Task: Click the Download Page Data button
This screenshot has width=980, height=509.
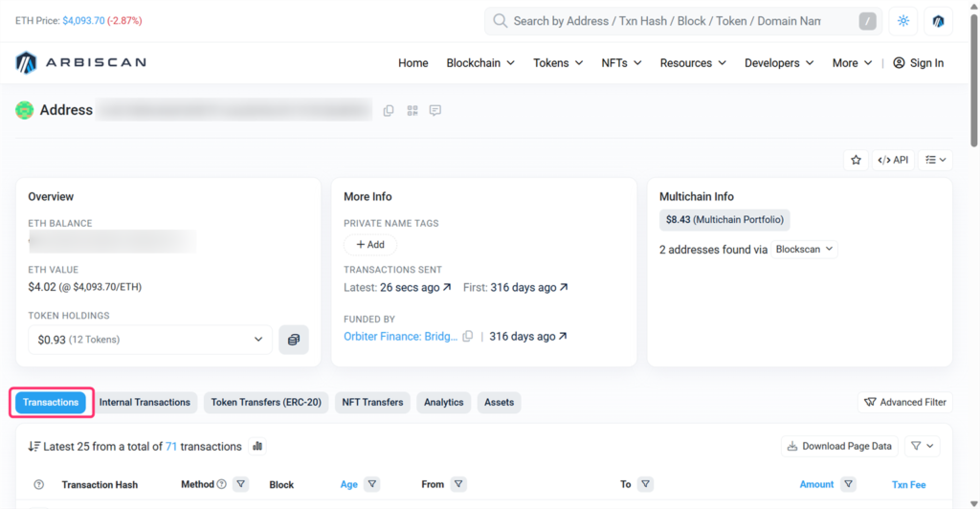Action: pyautogui.click(x=840, y=446)
